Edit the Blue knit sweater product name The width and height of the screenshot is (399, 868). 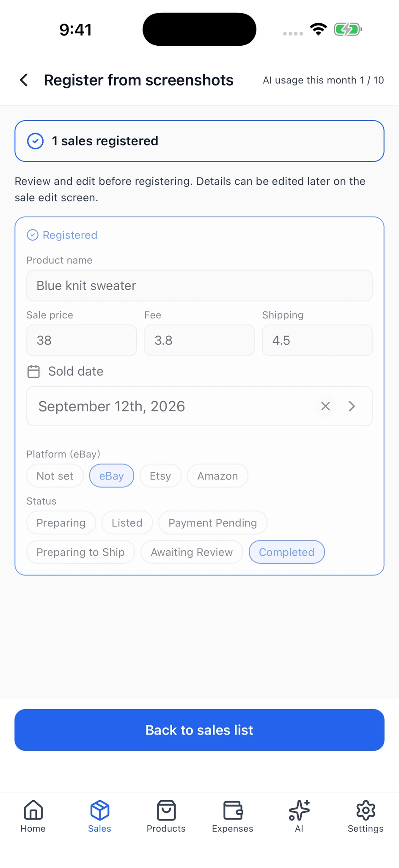199,286
